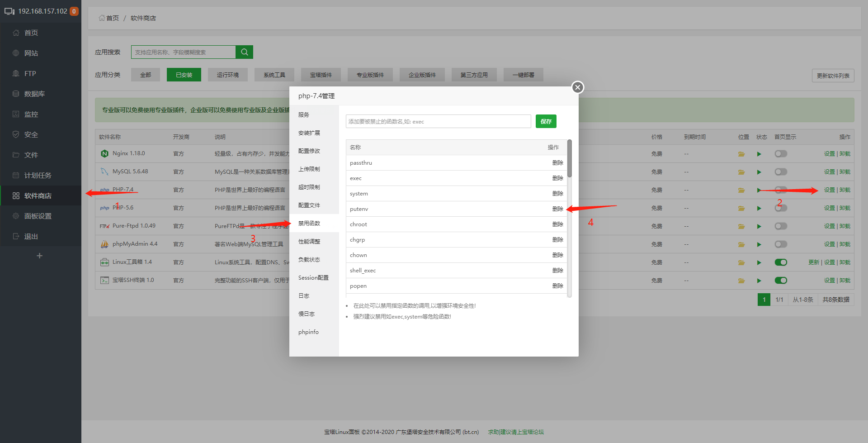This screenshot has height=443, width=868.
Task: Select the 配置修改 tab
Action: tap(314, 151)
